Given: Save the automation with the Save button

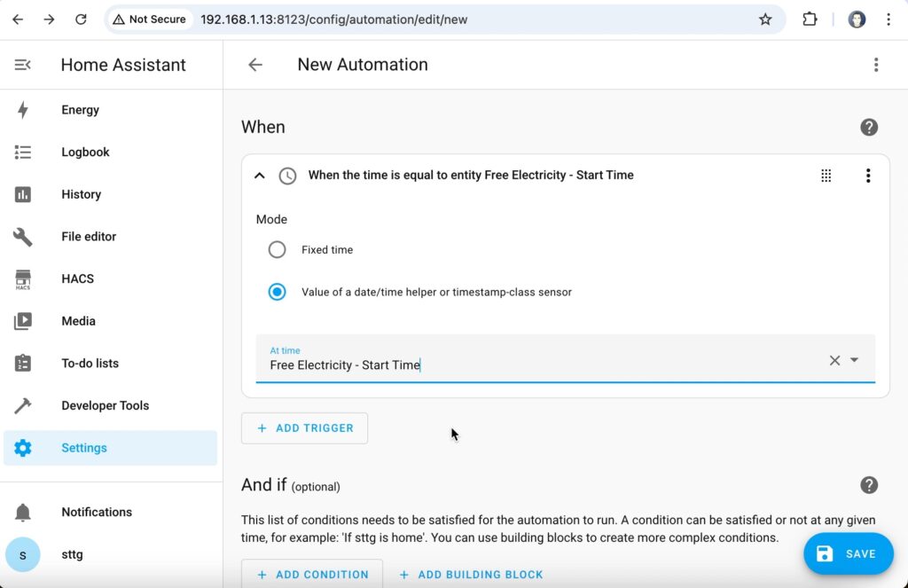Looking at the screenshot, I should [x=849, y=553].
